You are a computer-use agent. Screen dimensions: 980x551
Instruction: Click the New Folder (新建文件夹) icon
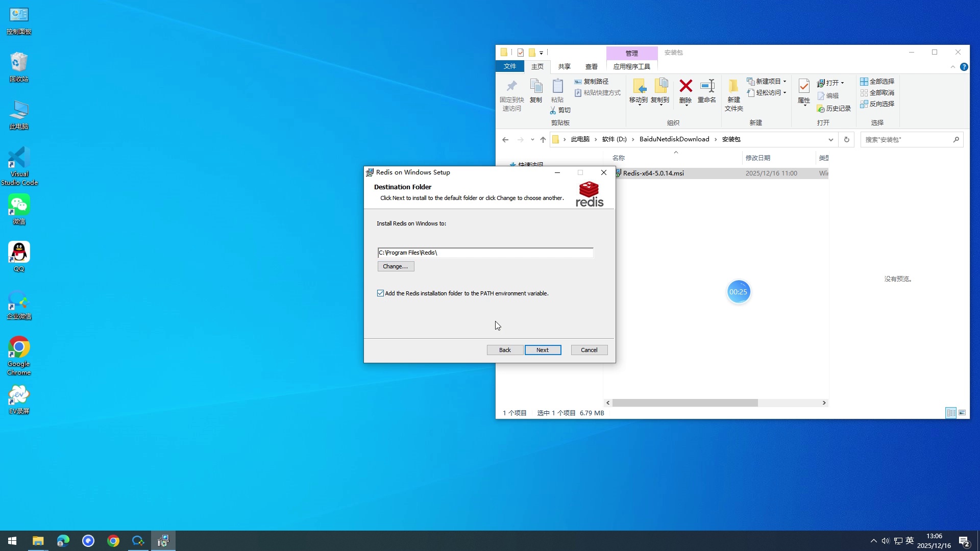[x=733, y=87]
